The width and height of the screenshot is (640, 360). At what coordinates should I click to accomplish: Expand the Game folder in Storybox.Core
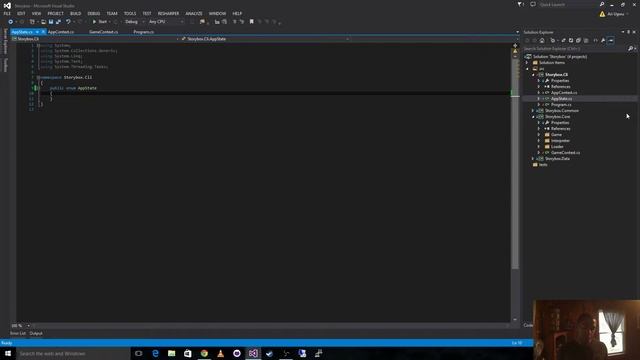539,135
